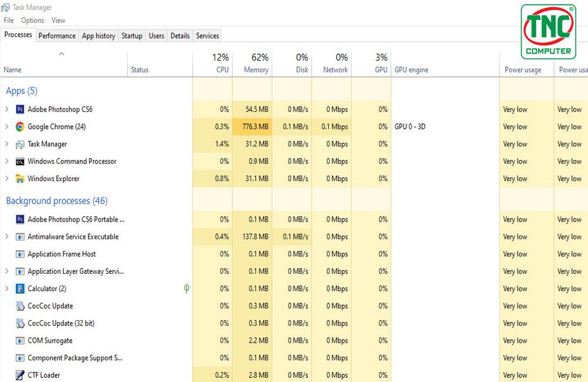Switch to the App history tab

pos(99,36)
